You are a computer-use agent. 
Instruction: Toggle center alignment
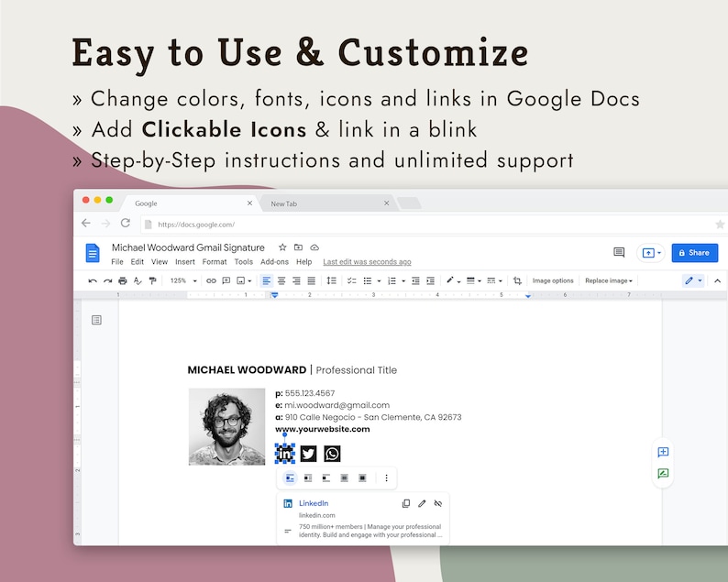[281, 280]
